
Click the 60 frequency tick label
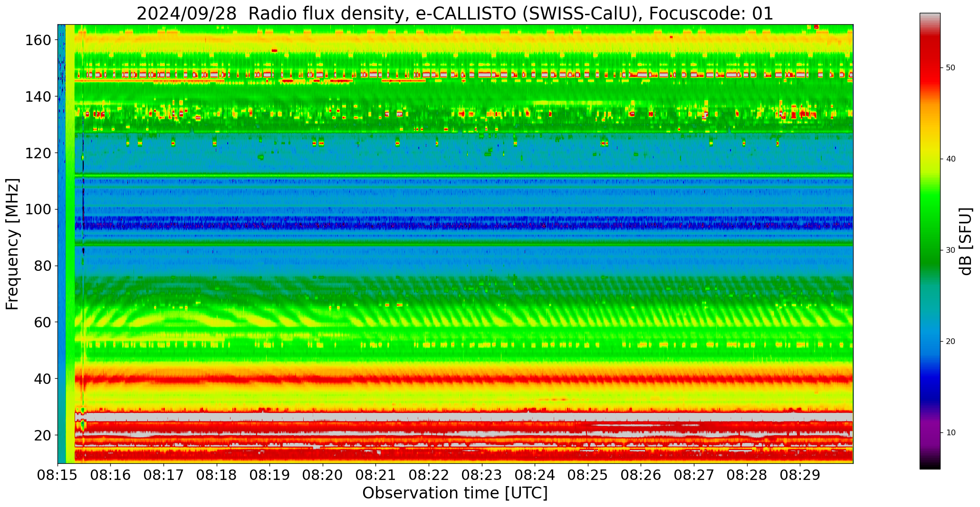43,322
